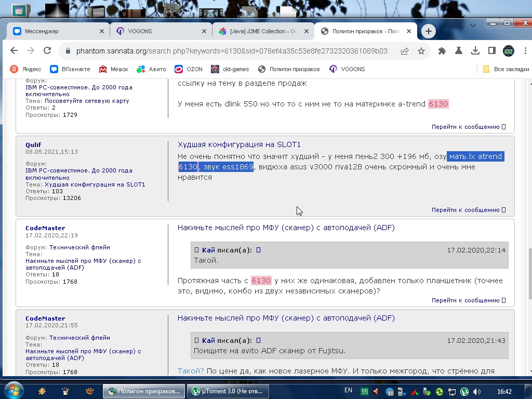Image resolution: width=532 pixels, height=399 pixels.
Task: Click highlighted 6130 in a-trend post
Action: point(438,104)
